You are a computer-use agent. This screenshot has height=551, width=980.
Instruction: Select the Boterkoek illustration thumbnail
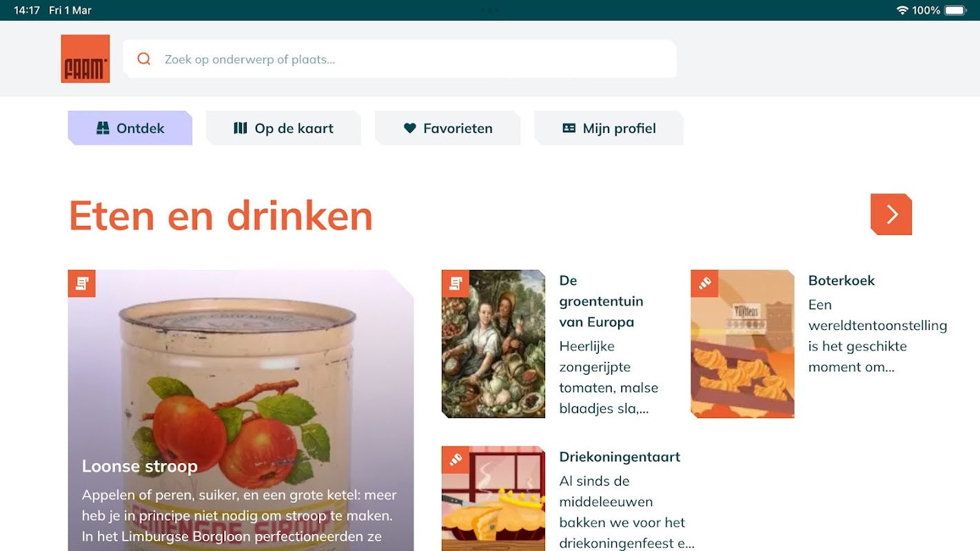[x=743, y=344]
